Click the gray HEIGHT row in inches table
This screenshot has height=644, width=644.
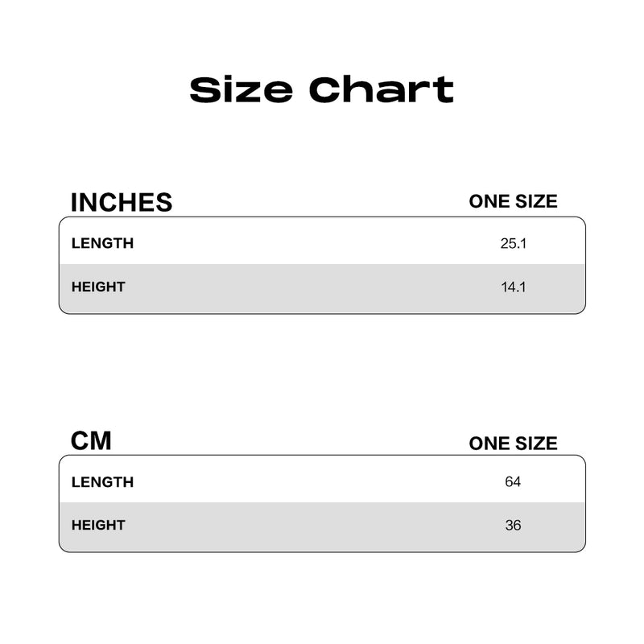pyautogui.click(x=323, y=289)
